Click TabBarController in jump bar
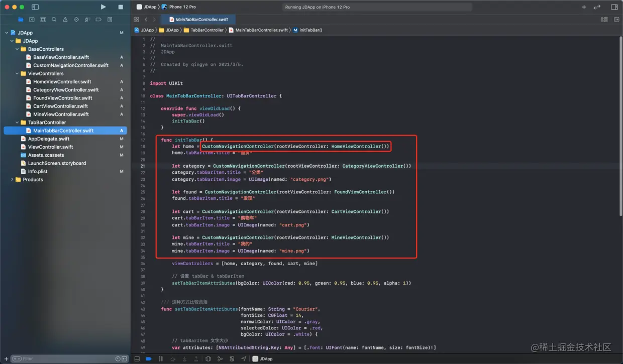 click(203, 30)
